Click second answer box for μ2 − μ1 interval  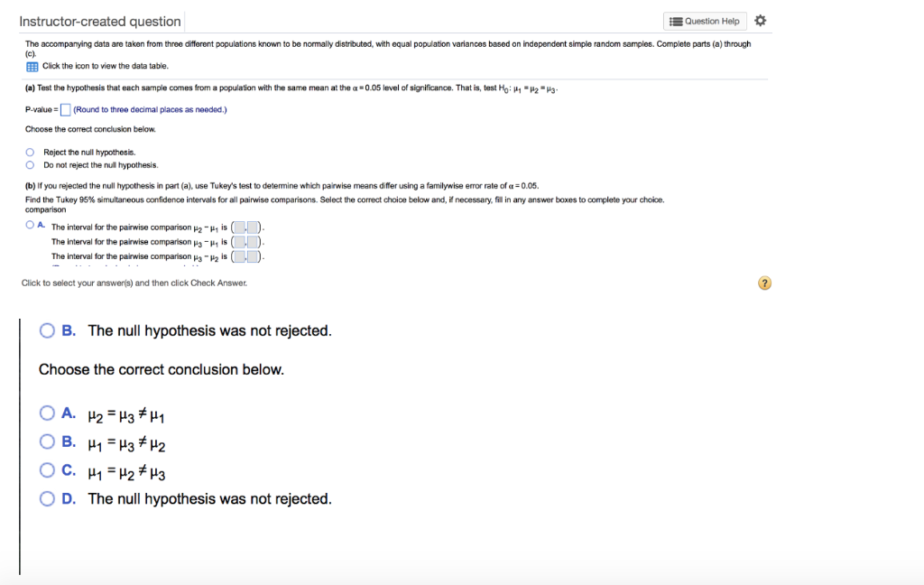click(x=252, y=227)
